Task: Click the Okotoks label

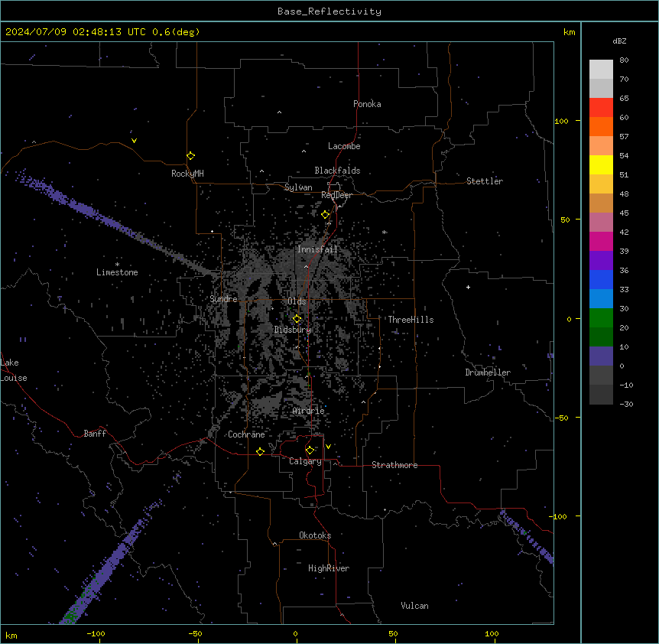Action: click(315, 535)
